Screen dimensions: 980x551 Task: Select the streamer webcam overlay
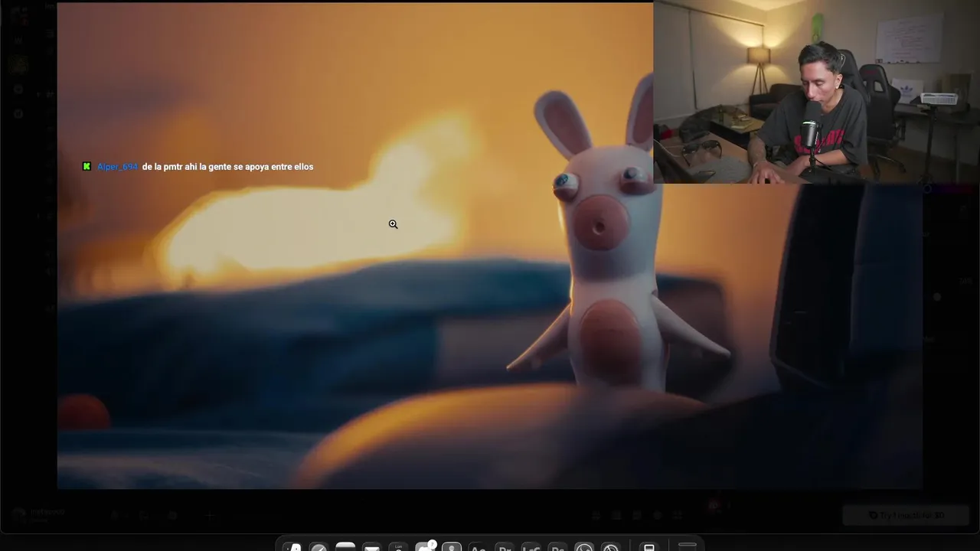point(816,92)
